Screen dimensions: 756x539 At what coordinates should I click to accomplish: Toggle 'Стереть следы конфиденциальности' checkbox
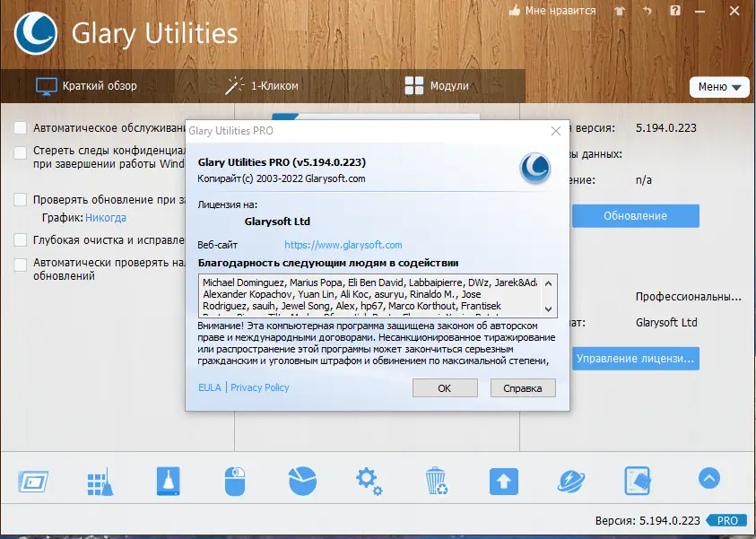[x=21, y=152]
